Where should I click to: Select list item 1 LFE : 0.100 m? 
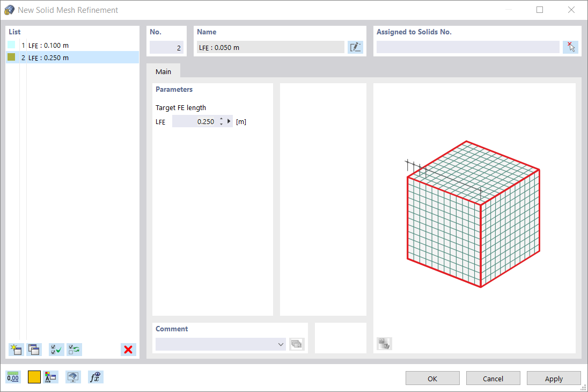[x=72, y=46]
